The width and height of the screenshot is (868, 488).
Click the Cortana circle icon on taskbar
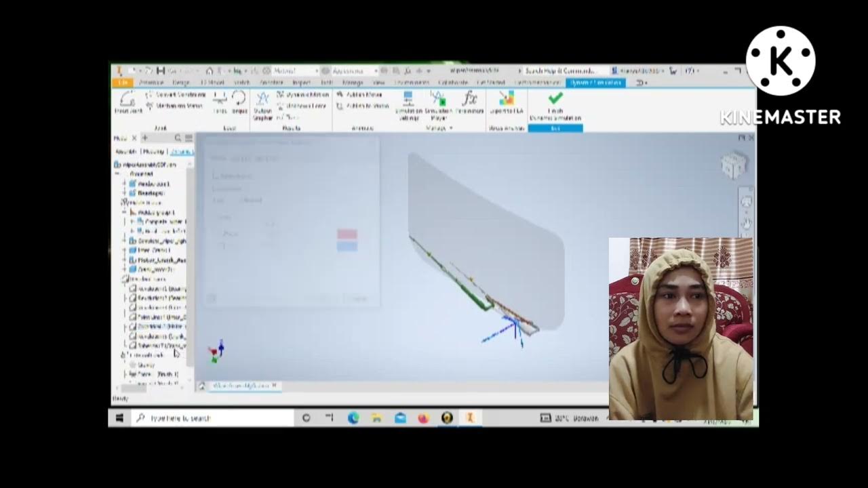[x=306, y=418]
